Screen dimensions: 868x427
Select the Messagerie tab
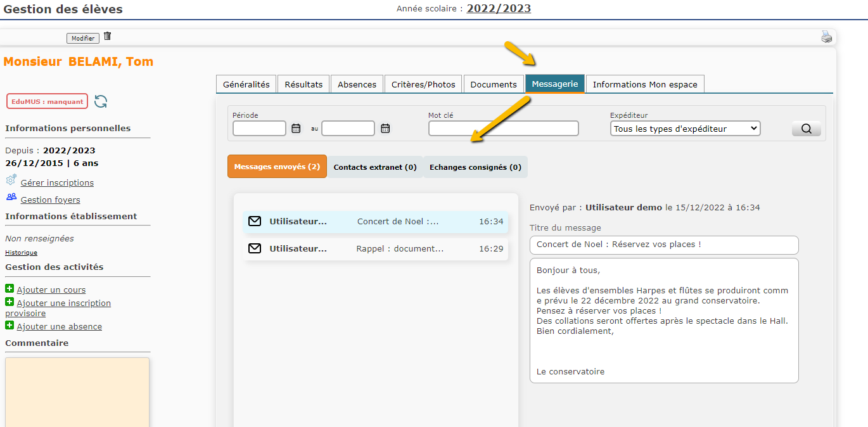[x=555, y=84]
